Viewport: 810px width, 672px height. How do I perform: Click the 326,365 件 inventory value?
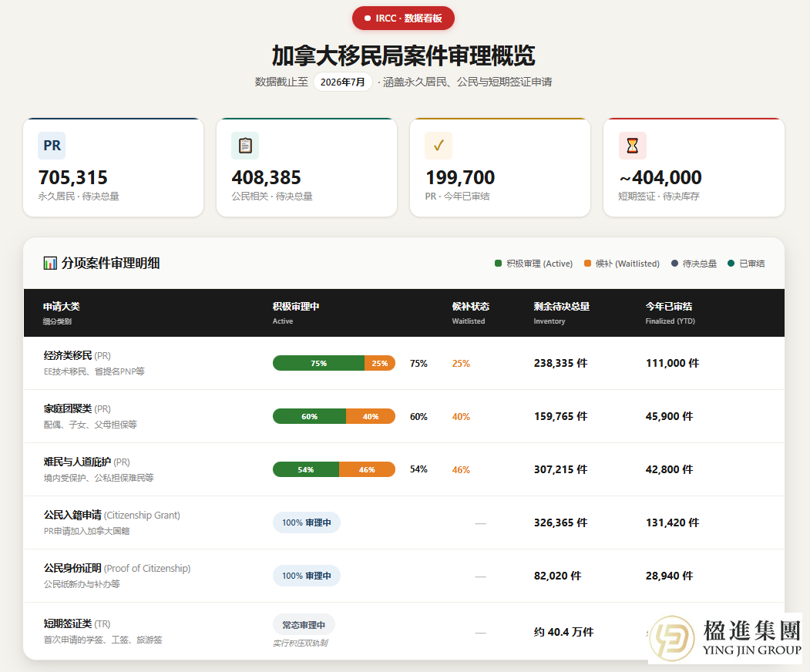click(x=560, y=522)
